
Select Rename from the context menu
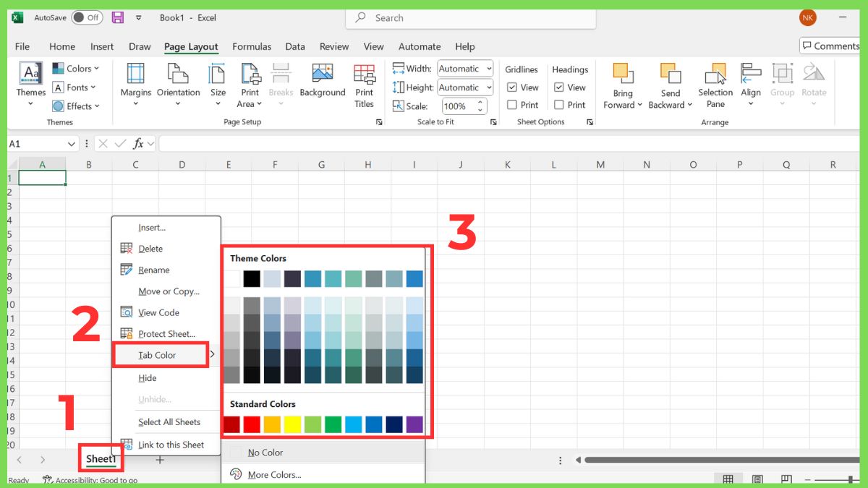click(x=153, y=270)
